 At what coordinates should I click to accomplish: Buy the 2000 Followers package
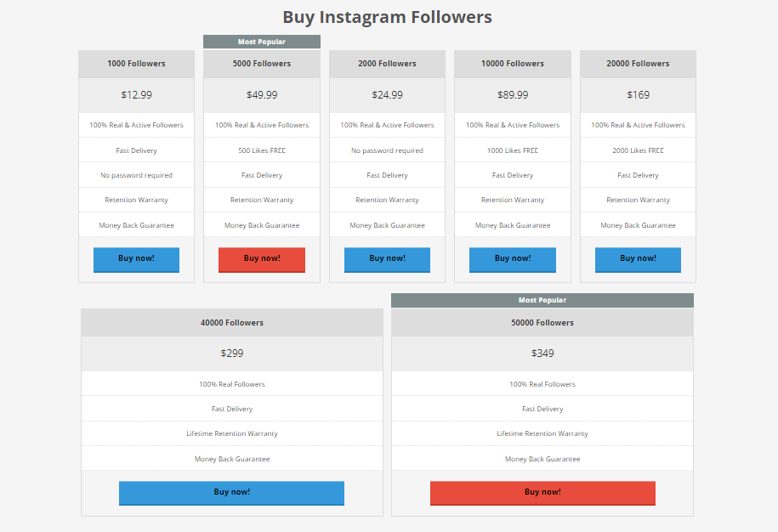(x=387, y=260)
